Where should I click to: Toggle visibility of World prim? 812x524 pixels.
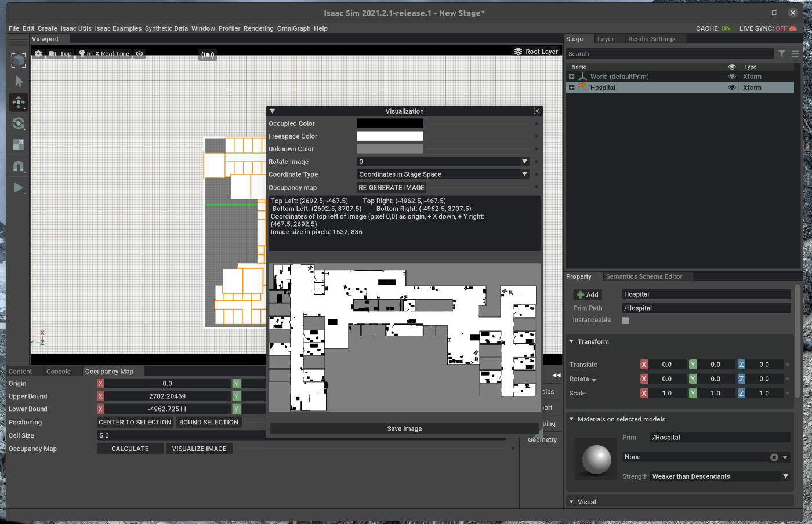(732, 77)
